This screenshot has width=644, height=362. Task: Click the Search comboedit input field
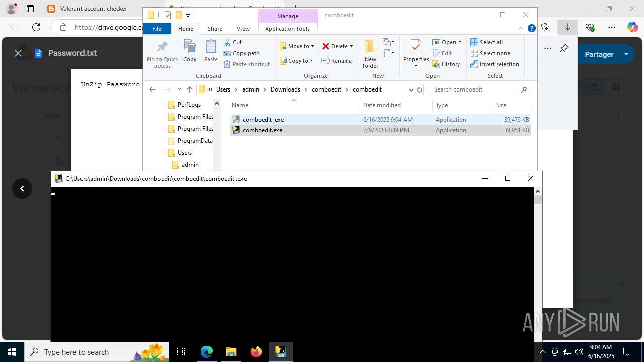480,89
